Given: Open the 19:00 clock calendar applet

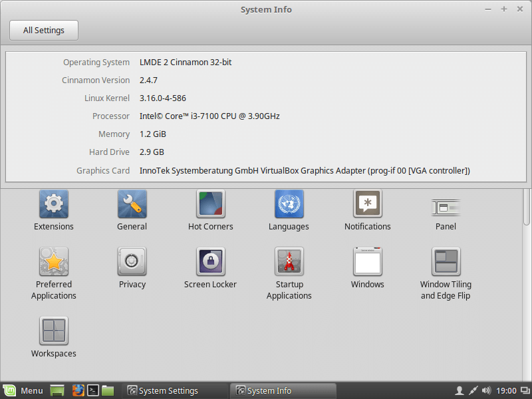Looking at the screenshot, I should pos(506,391).
